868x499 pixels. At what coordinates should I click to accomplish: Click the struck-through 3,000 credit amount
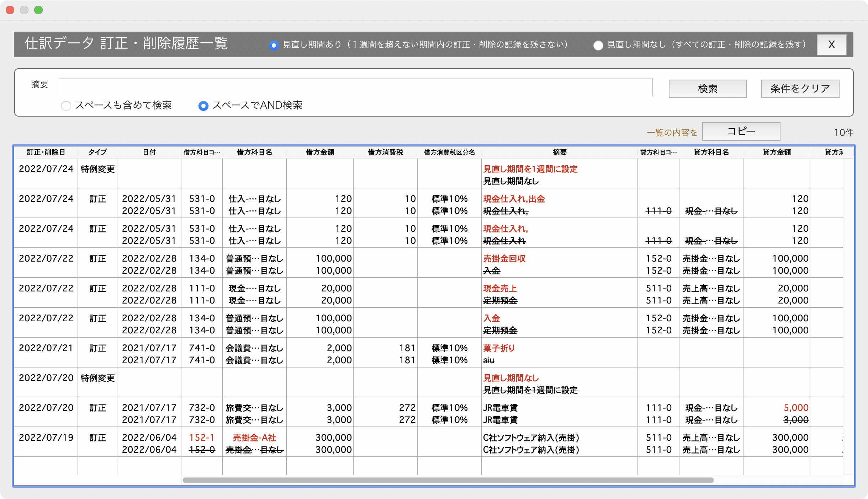pos(796,420)
